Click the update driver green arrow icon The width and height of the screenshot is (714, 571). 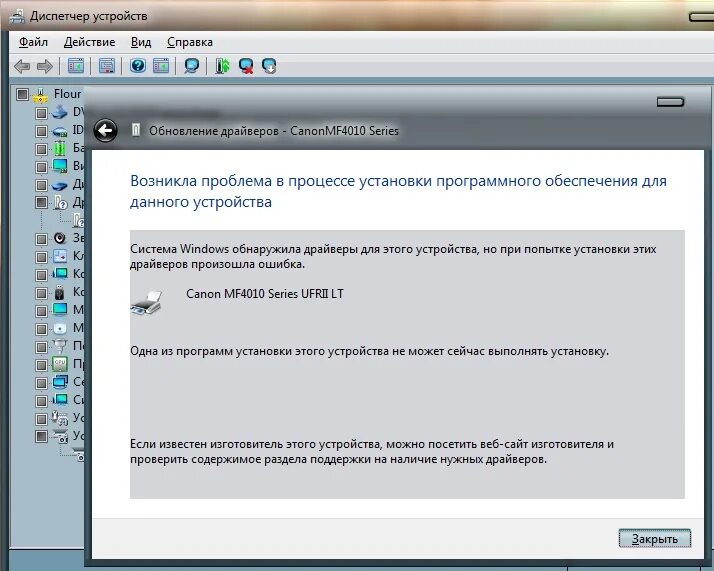pyautogui.click(x=222, y=66)
